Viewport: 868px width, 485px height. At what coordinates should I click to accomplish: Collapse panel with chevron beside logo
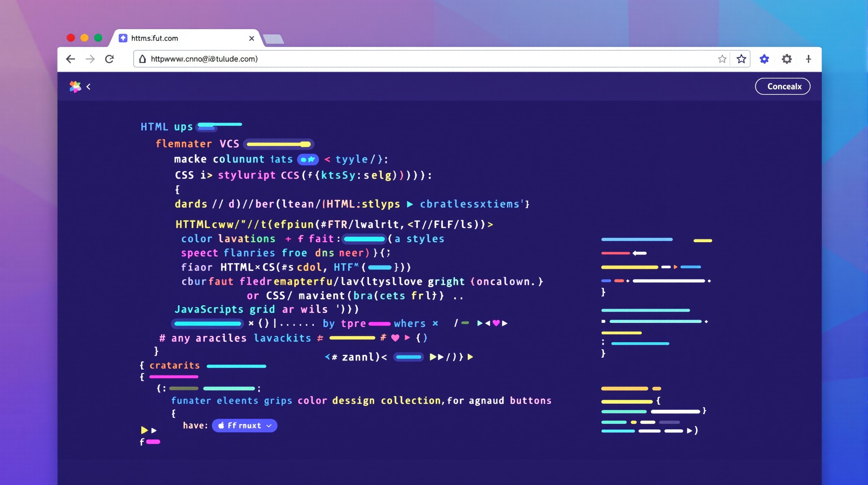tap(88, 87)
